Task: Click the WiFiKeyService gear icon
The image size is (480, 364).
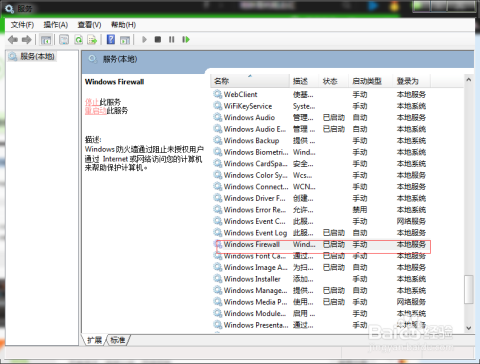Action: 218,106
